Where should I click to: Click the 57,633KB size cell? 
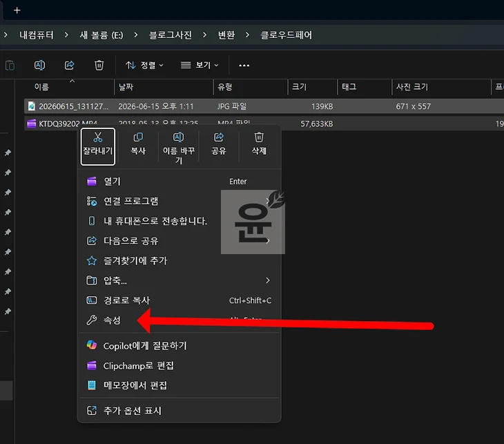tap(317, 124)
